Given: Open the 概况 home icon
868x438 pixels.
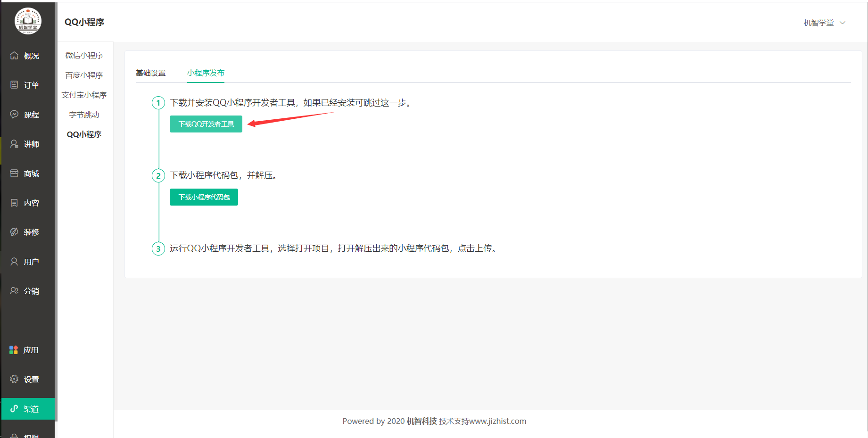Looking at the screenshot, I should click(x=14, y=56).
